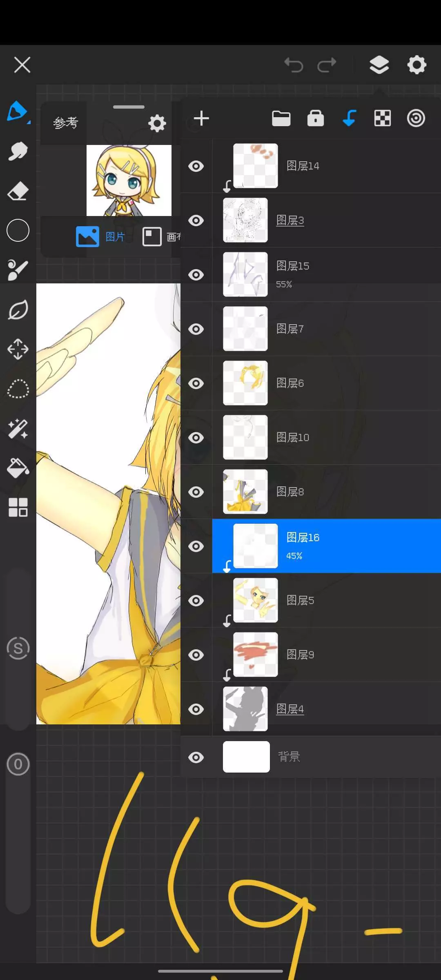Select the move transform tool

(18, 349)
